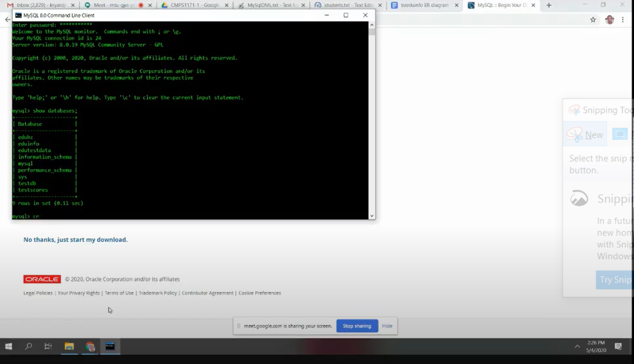
Task: Open the Terms of Use footer link
Action: pyautogui.click(x=119, y=293)
